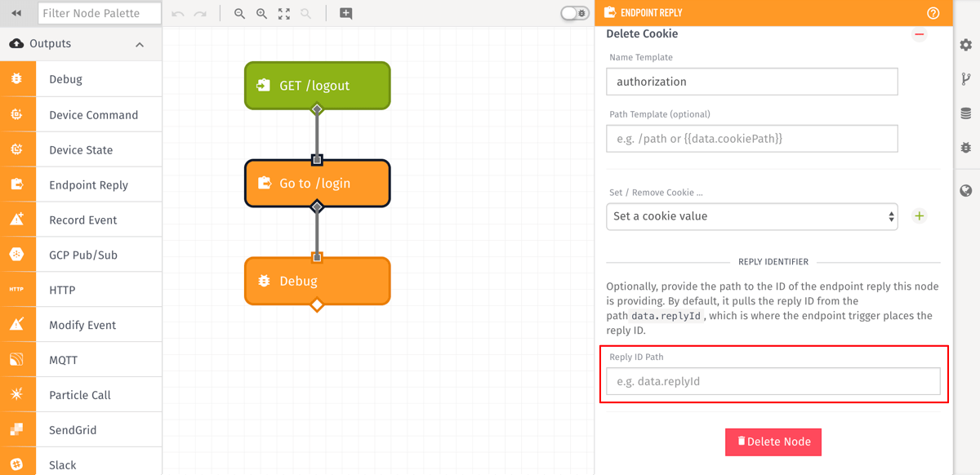The height and width of the screenshot is (475, 980).
Task: Open workflow storage database icon
Action: pos(966,113)
